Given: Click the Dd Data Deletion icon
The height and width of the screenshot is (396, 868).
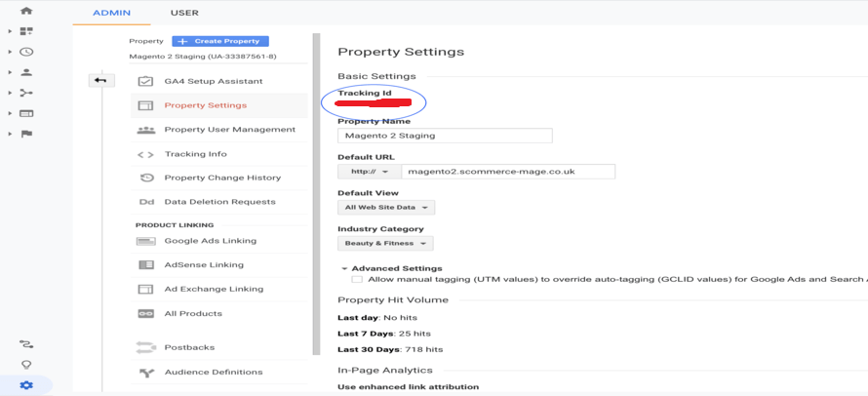Looking at the screenshot, I should point(146,202).
